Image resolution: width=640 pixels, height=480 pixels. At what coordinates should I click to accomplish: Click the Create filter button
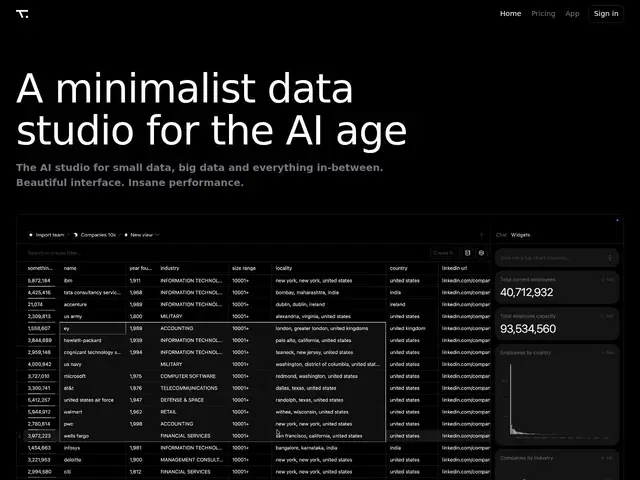[x=444, y=253]
